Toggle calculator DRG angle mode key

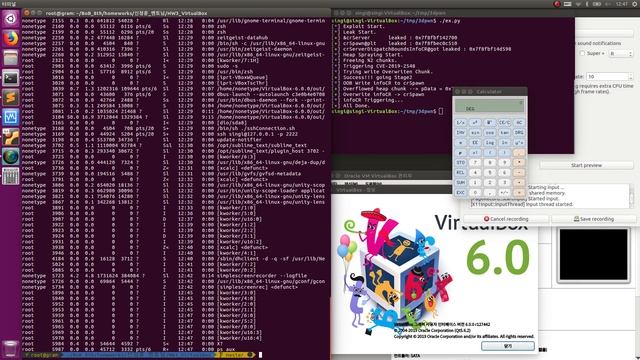519,133
